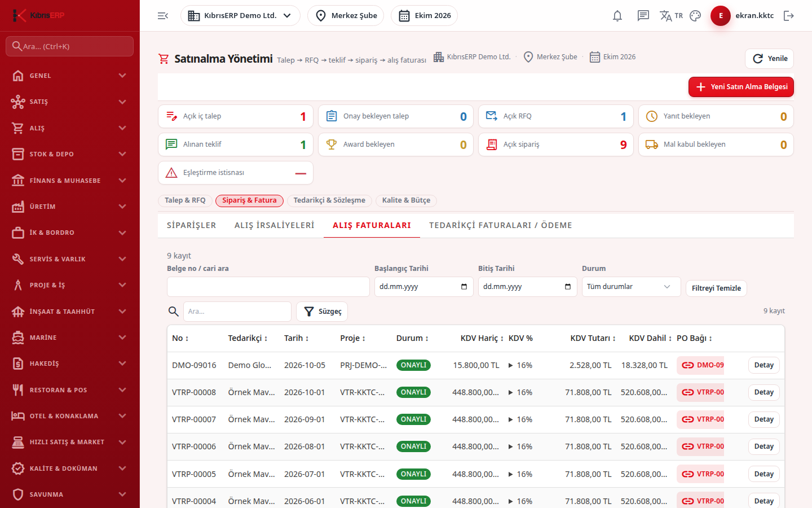Open the Mal kabul bekleyen truck card
Image resolution: width=812 pixels, height=508 pixels.
pos(716,144)
